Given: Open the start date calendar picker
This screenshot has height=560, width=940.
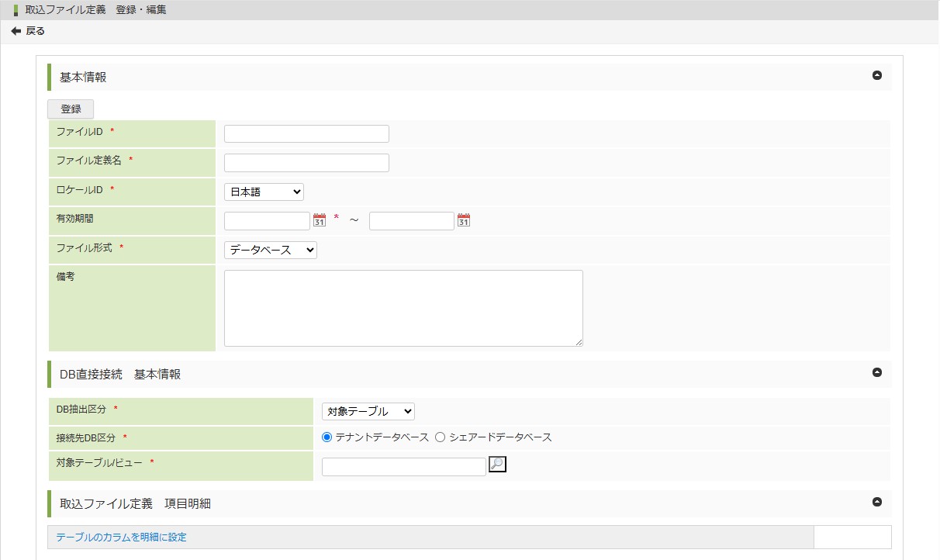Looking at the screenshot, I should pos(319,221).
